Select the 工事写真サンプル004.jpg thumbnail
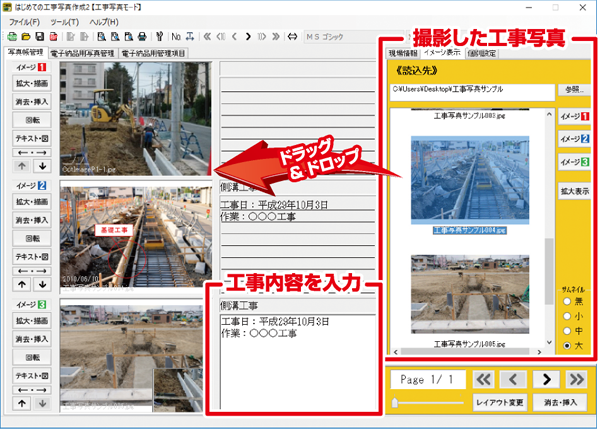600x432 pixels. (469, 180)
